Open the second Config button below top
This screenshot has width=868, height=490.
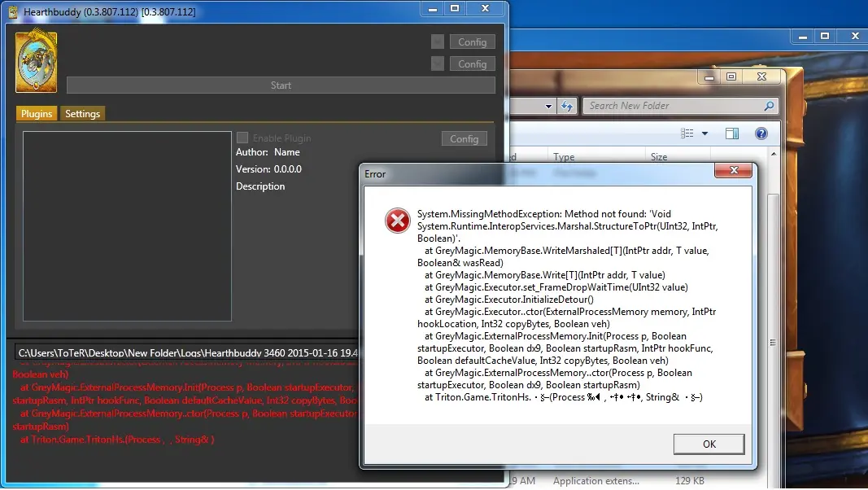[472, 64]
